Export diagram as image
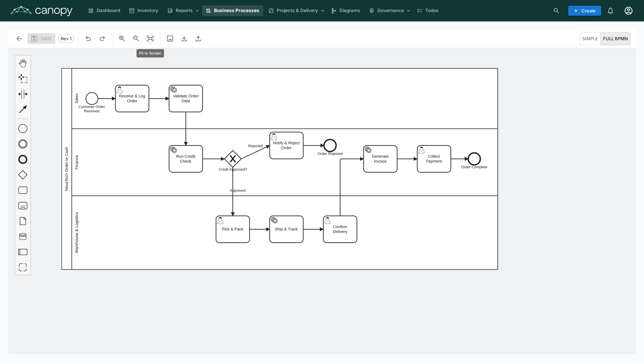 point(170,39)
